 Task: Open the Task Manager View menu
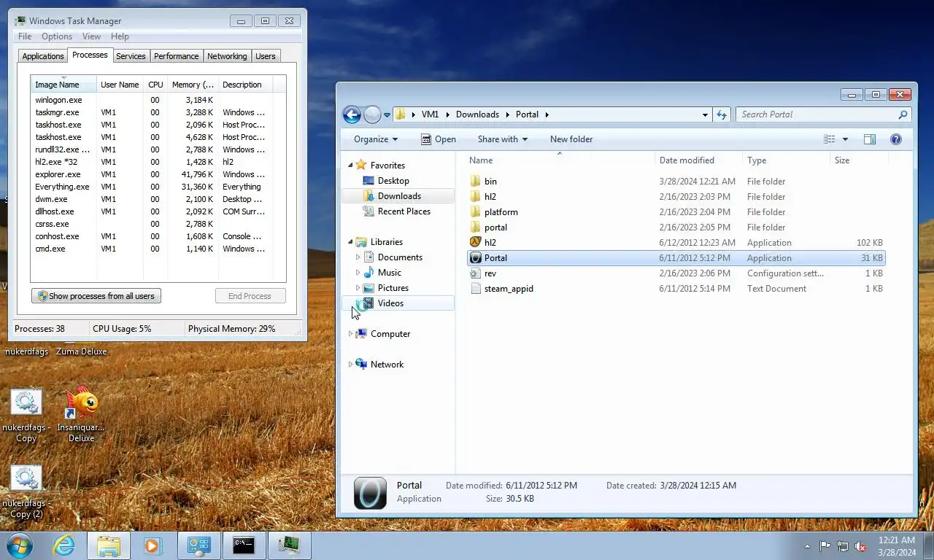91,36
